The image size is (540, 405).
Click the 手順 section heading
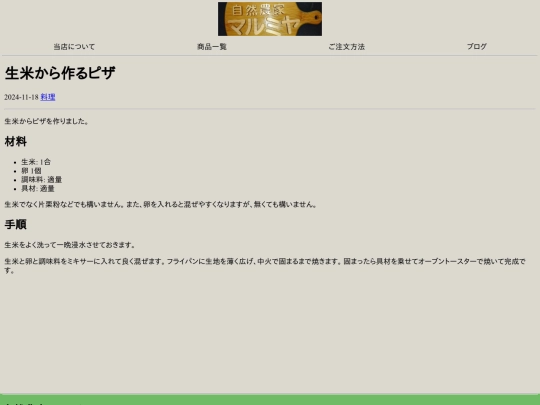pyautogui.click(x=15, y=225)
